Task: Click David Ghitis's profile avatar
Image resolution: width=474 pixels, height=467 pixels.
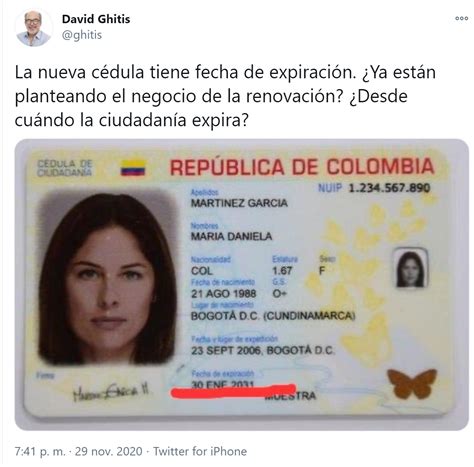Action: coord(33,28)
